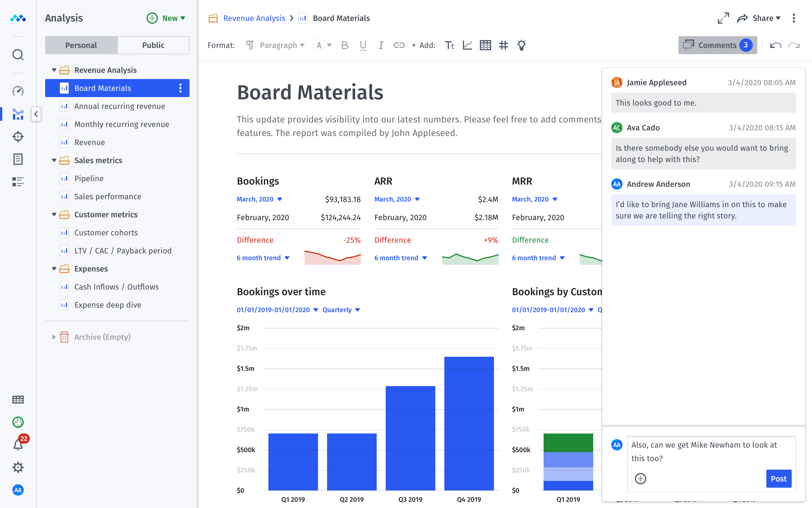Screen dimensions: 812x508
Task: Open the list layout icon in rail
Action: pos(18,181)
